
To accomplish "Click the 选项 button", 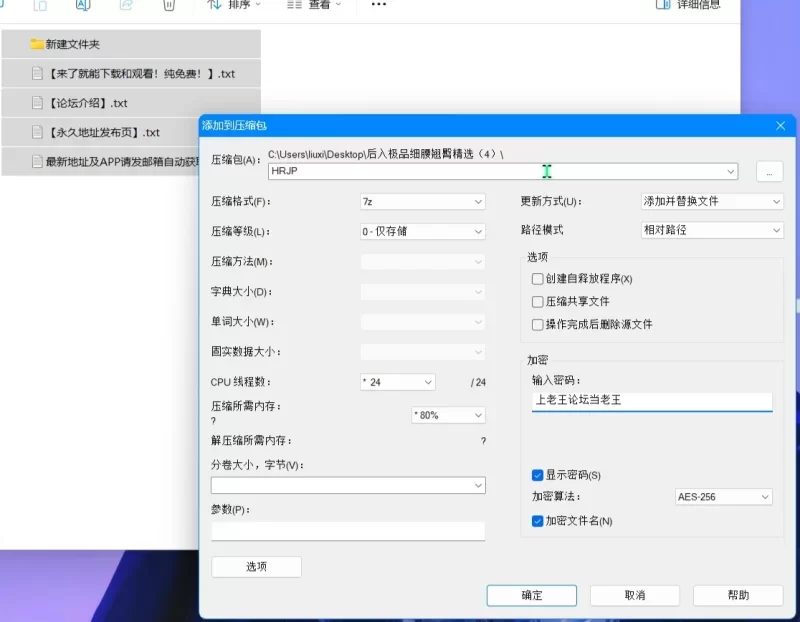I will point(256,567).
